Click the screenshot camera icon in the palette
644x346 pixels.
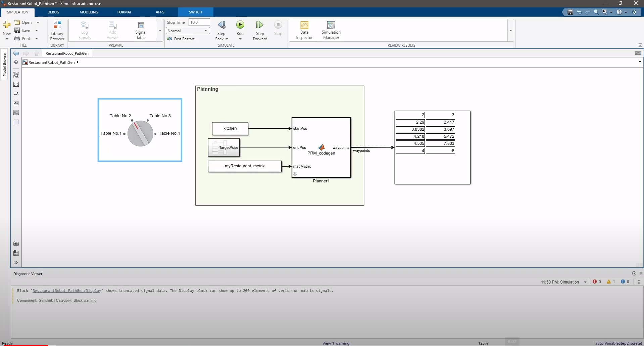(x=16, y=244)
